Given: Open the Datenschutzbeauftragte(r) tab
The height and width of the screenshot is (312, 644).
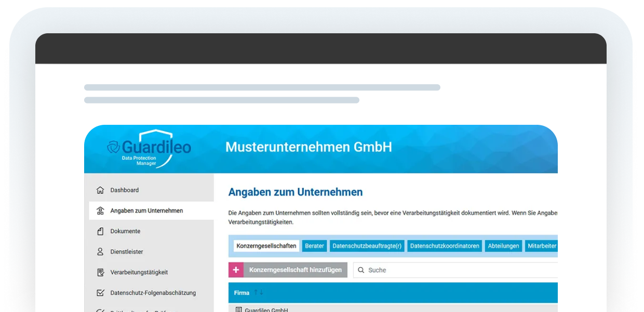Looking at the screenshot, I should coord(367,246).
